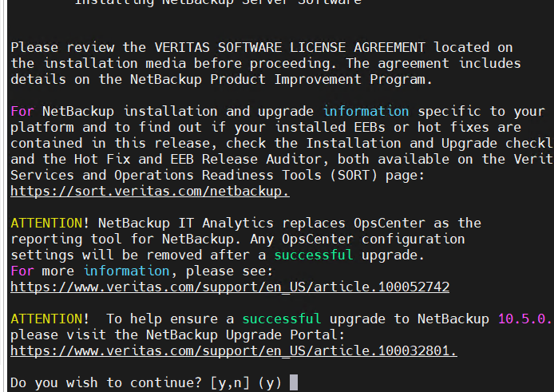Open the veritas support article 100052742 link

click(x=230, y=287)
